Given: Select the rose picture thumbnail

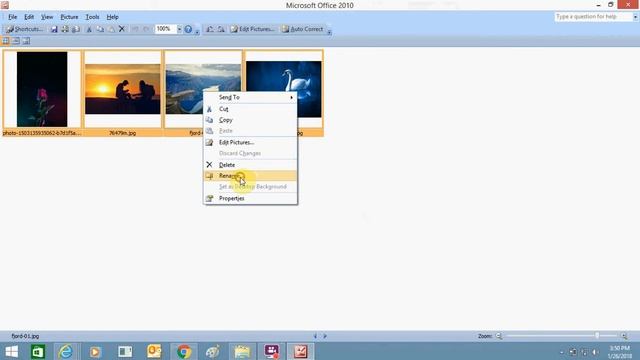Looking at the screenshot, I should click(42, 89).
